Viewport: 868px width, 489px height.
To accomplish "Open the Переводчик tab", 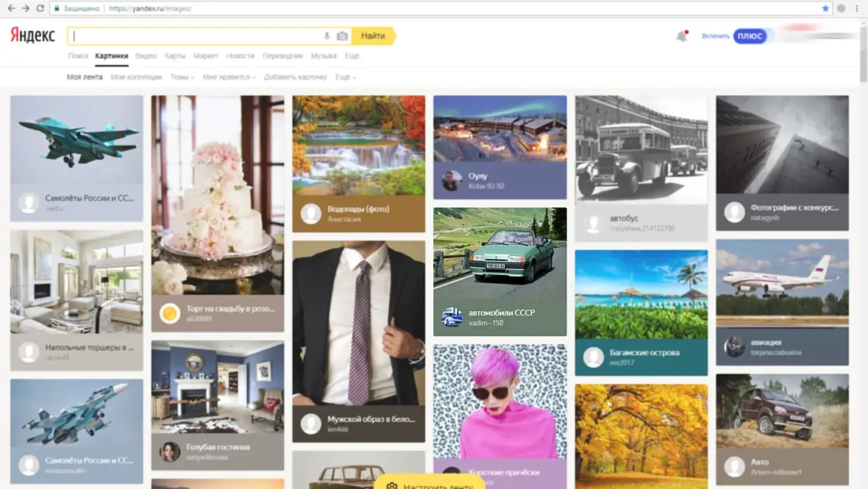I will pos(282,56).
